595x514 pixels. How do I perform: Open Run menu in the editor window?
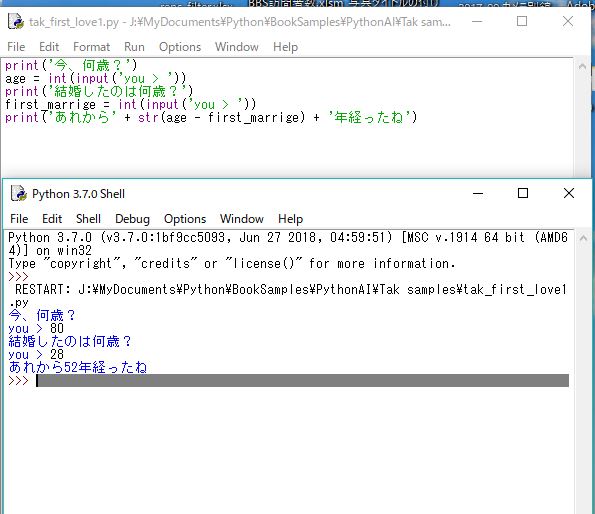coord(134,47)
